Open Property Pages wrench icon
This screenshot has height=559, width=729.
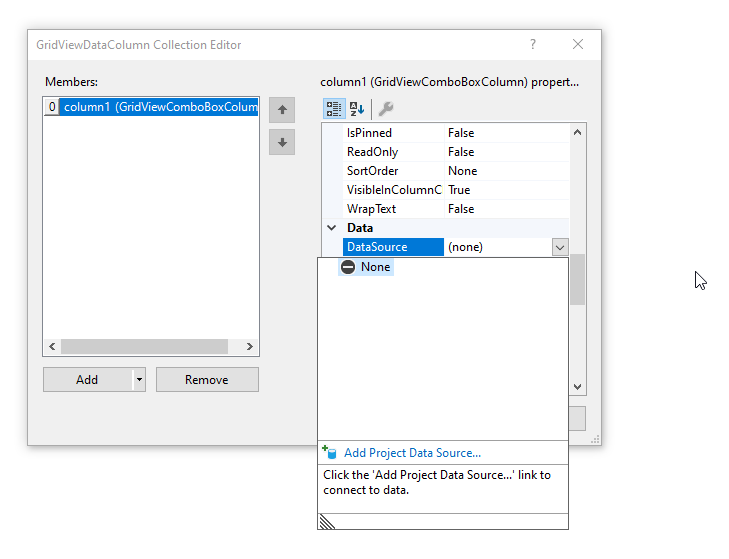[386, 109]
